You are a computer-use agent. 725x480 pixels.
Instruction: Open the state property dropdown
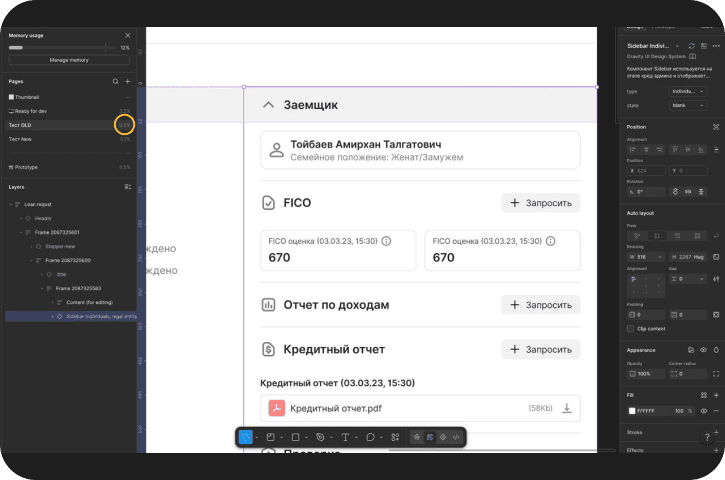pos(688,105)
